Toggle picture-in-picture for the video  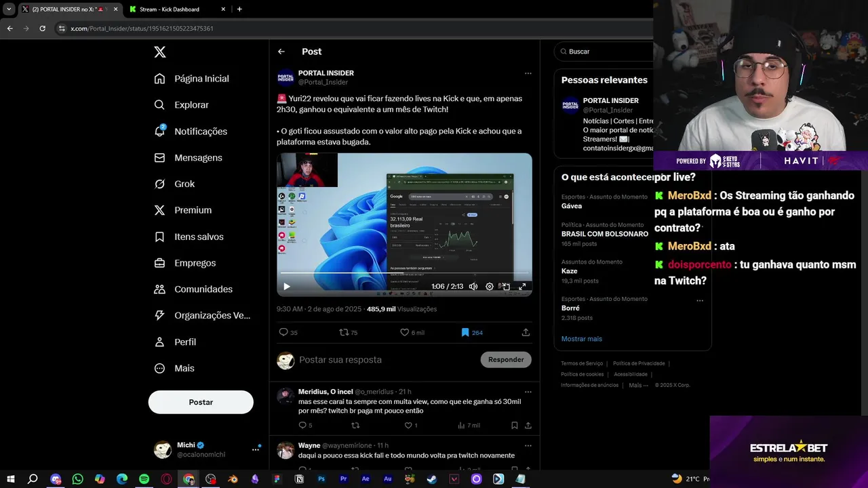point(506,287)
